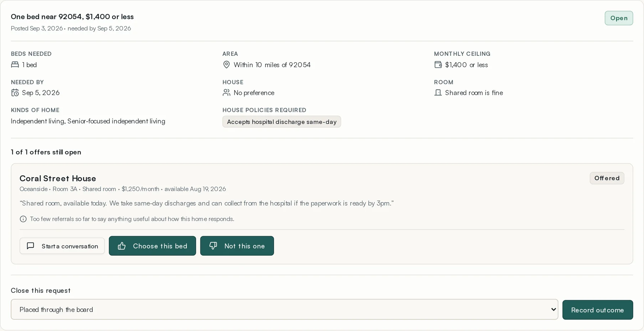Viewport: 644px width, 331px height.
Task: Click the info icon beside Too few referrals
Action: click(x=23, y=219)
